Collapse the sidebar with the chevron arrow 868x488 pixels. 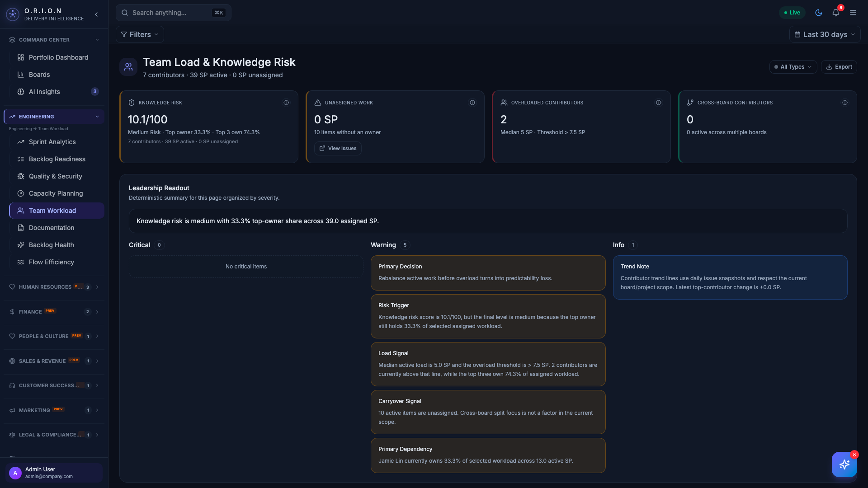96,14
